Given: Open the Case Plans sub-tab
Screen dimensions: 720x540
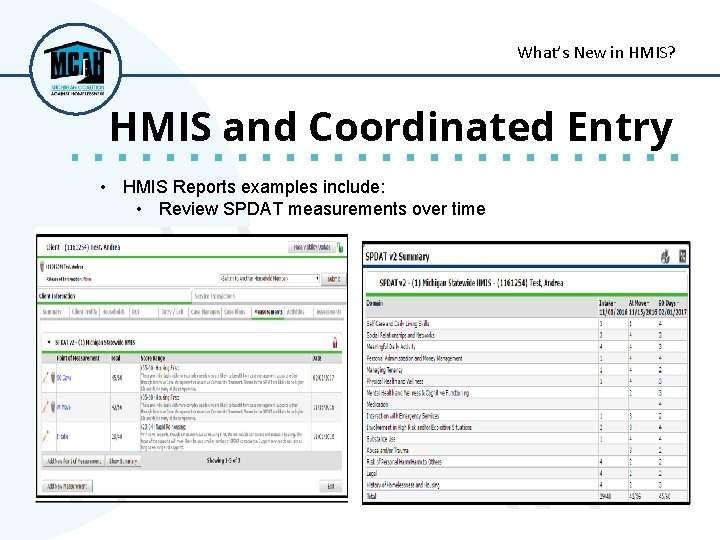Looking at the screenshot, I should tap(235, 312).
